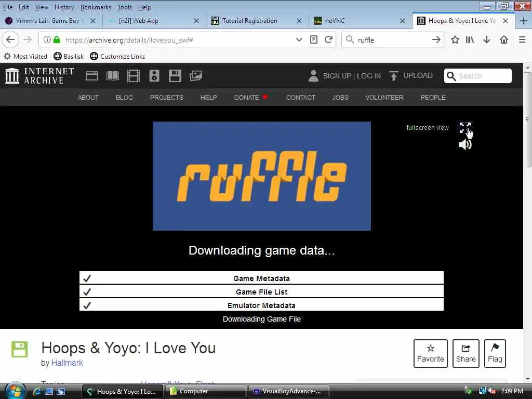Open the BLOG link
This screenshot has width=532, height=399.
pyautogui.click(x=124, y=97)
